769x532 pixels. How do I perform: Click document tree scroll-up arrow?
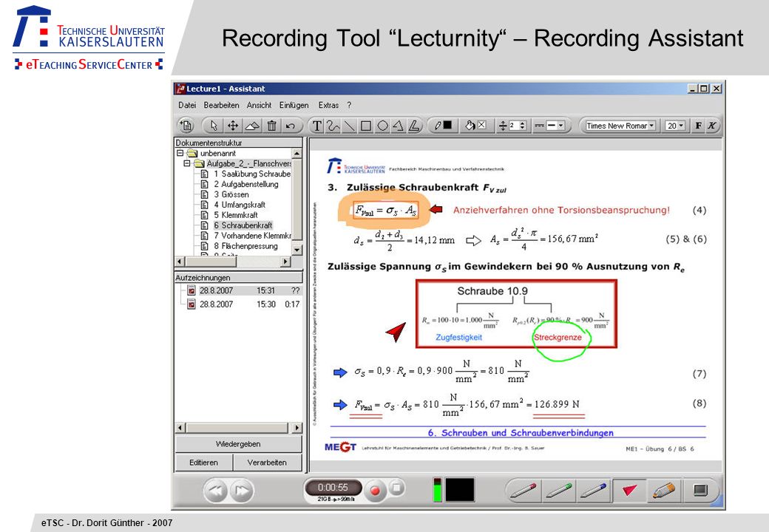(297, 154)
